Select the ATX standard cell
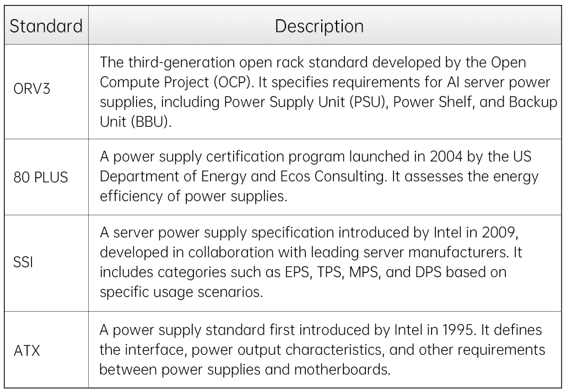 tap(26, 350)
